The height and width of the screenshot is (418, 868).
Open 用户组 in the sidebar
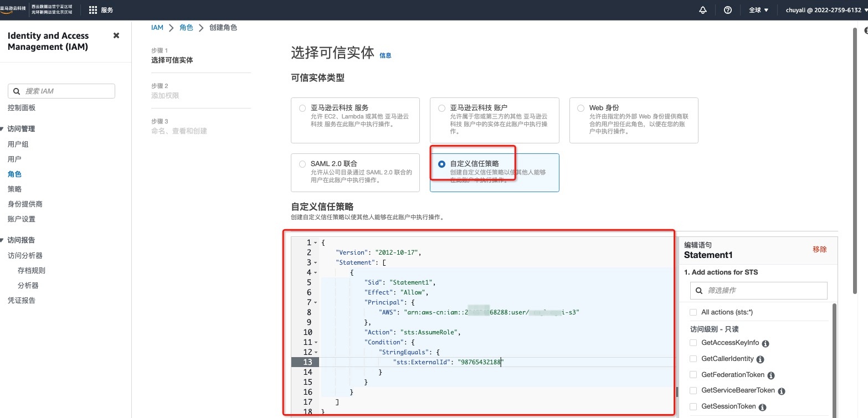pyautogui.click(x=18, y=145)
